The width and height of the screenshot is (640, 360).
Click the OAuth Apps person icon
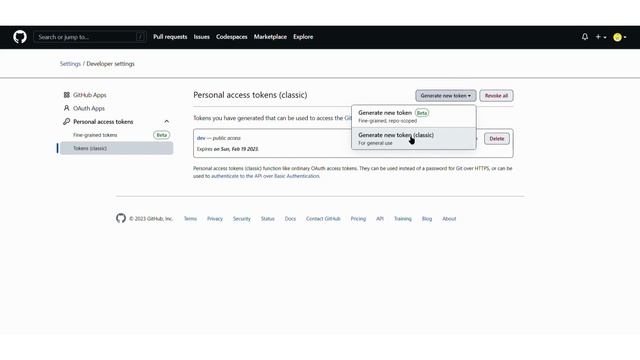point(67,108)
